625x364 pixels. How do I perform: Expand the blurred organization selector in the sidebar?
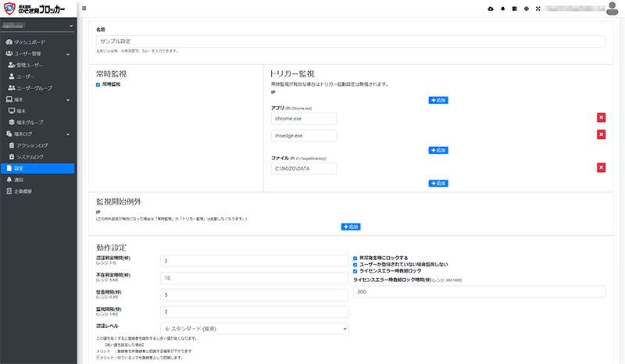(x=37, y=26)
